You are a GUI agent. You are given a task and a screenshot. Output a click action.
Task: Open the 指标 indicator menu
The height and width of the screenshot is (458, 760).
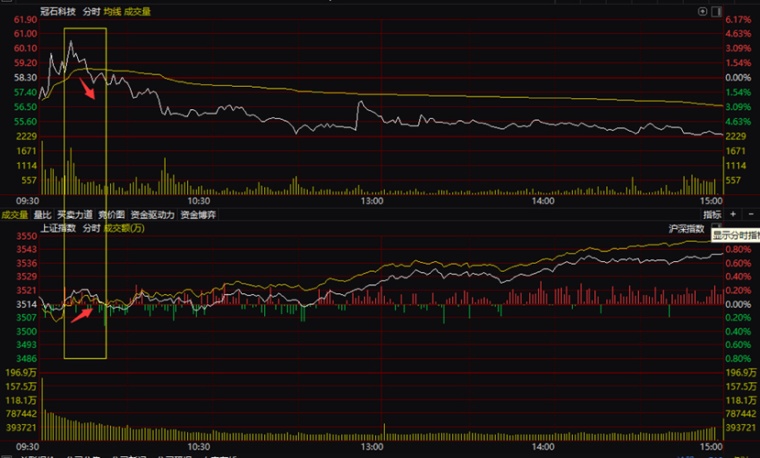712,214
